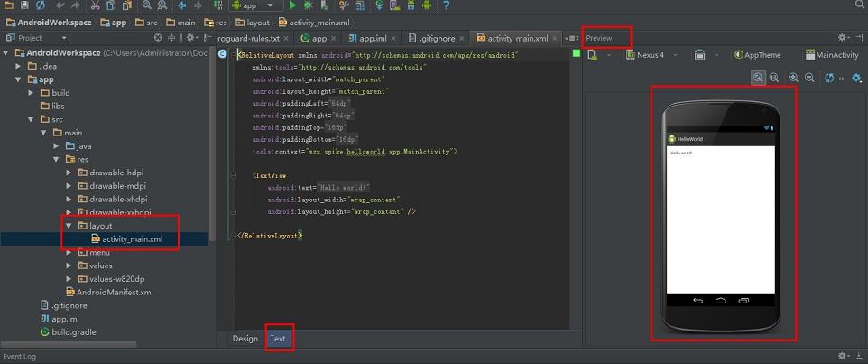Viewport: 868px width, 364px height.
Task: Toggle zoom-to-fit in the preview toolbar
Action: (759, 79)
